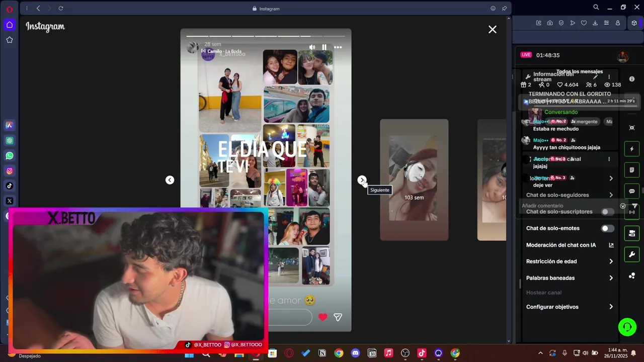
Task: Open the shield protection toolbar icon
Action: (x=561, y=23)
